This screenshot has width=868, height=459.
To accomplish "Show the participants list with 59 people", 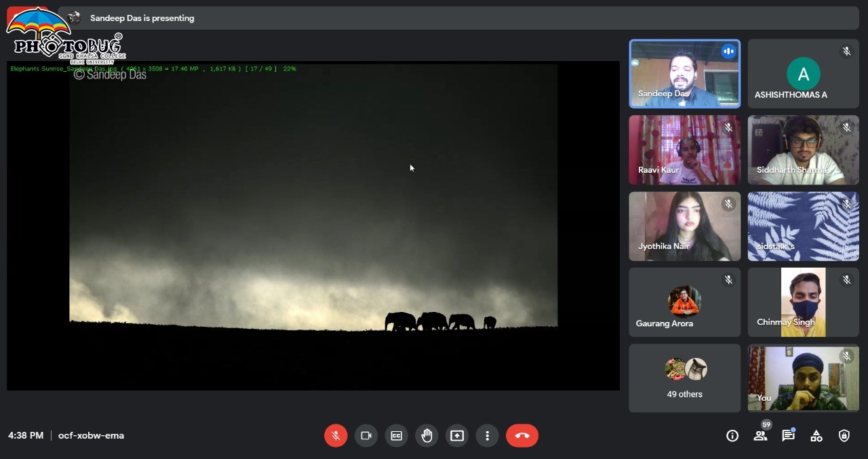I will (x=760, y=436).
